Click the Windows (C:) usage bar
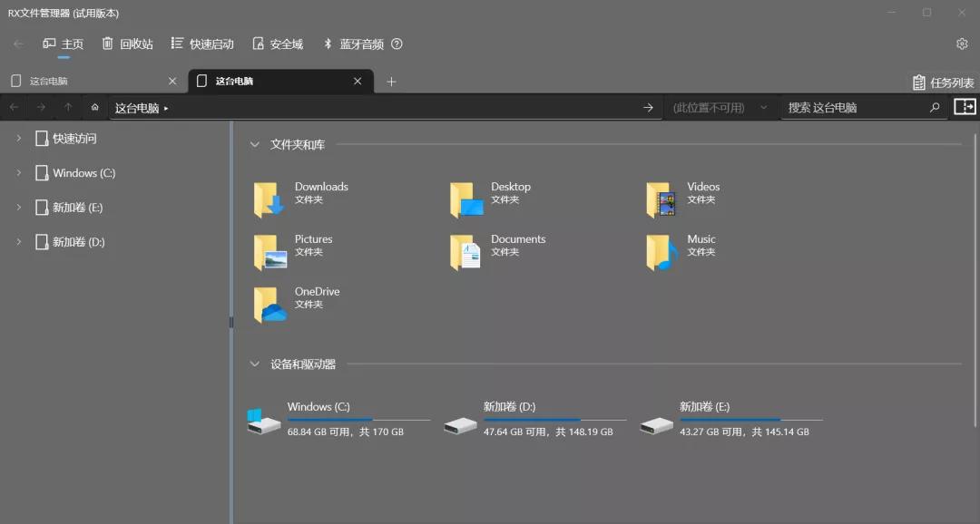980x524 pixels. (358, 420)
